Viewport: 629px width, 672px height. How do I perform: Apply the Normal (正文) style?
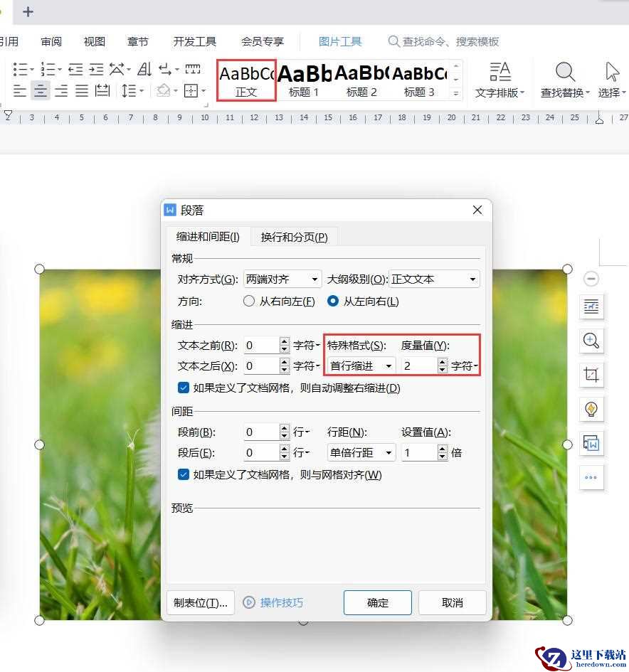(246, 80)
